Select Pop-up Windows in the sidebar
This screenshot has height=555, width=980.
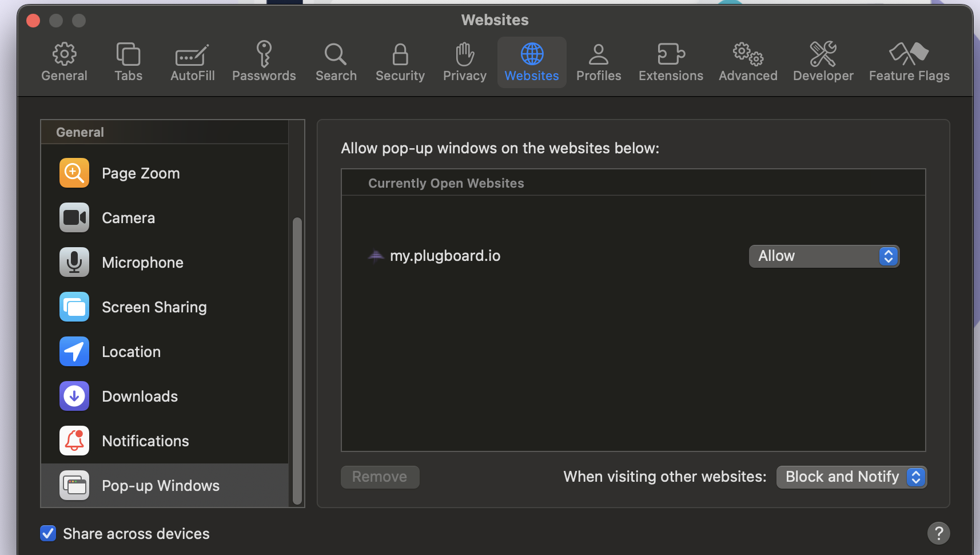point(161,485)
